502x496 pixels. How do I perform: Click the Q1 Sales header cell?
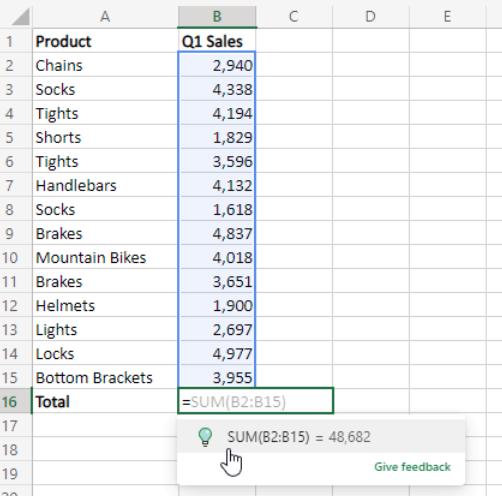(217, 41)
